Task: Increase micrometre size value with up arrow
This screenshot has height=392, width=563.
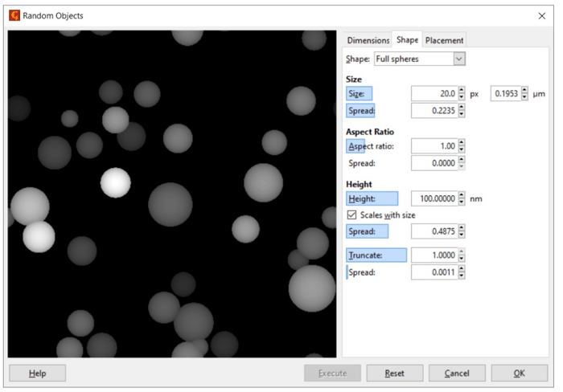Action: click(x=525, y=91)
